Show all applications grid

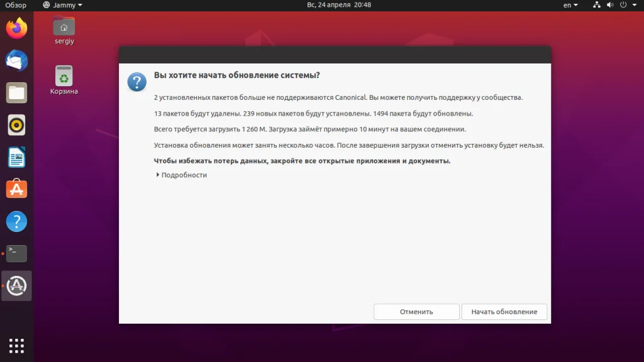16,346
